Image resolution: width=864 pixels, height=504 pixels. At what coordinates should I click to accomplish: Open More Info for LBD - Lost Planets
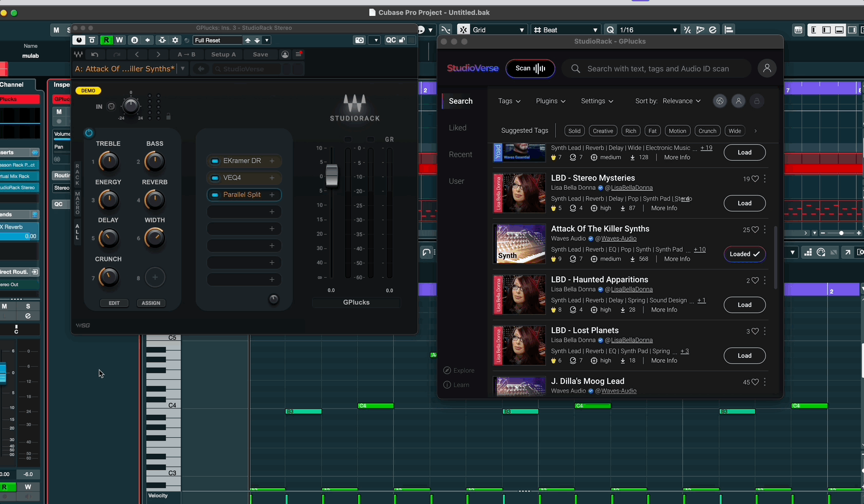(x=664, y=361)
